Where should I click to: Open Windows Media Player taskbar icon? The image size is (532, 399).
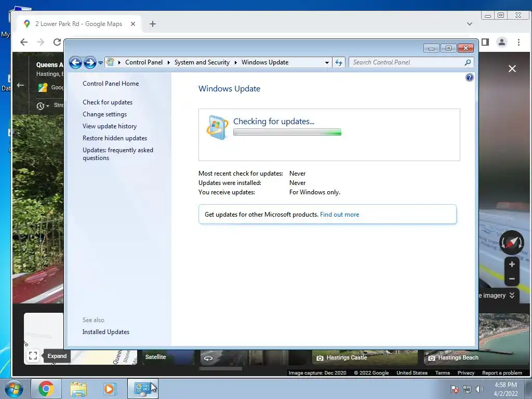109,389
